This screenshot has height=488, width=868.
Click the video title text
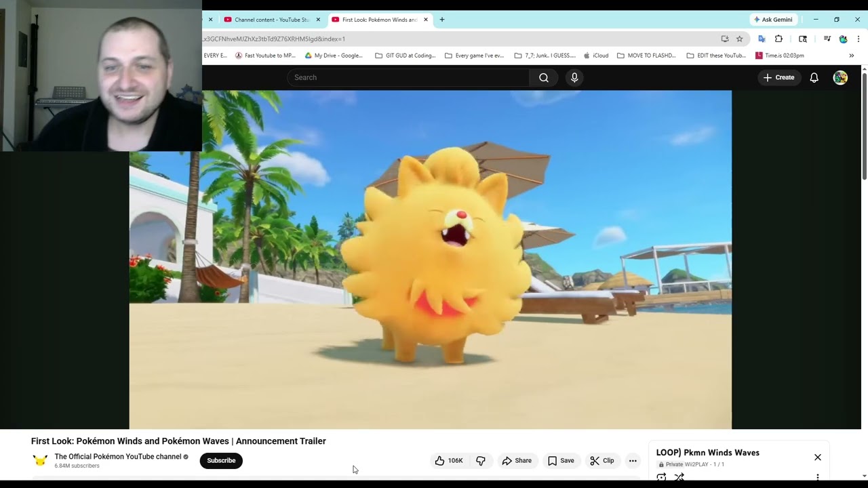pyautogui.click(x=178, y=441)
